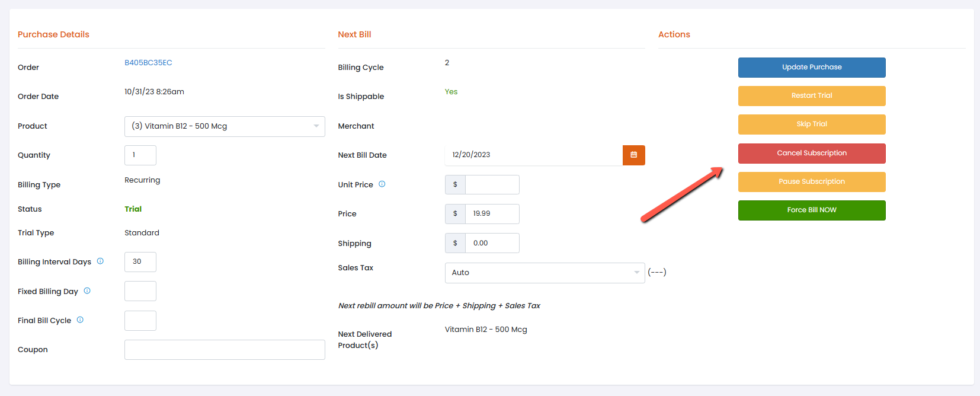Click the Shipping amount field

tap(492, 243)
